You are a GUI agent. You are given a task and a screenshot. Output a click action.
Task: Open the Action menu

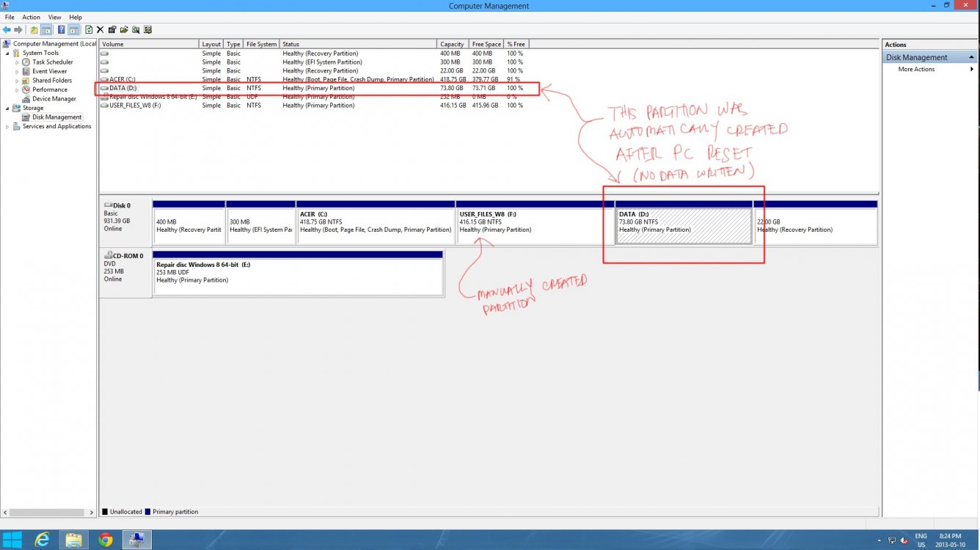(x=31, y=17)
